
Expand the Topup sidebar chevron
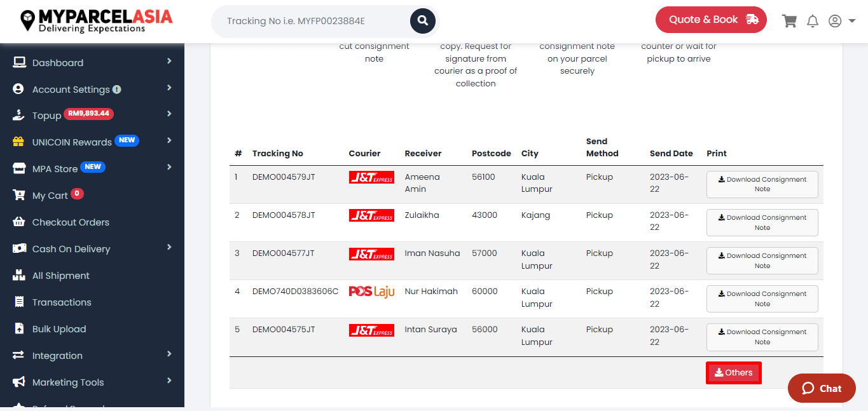click(x=169, y=114)
